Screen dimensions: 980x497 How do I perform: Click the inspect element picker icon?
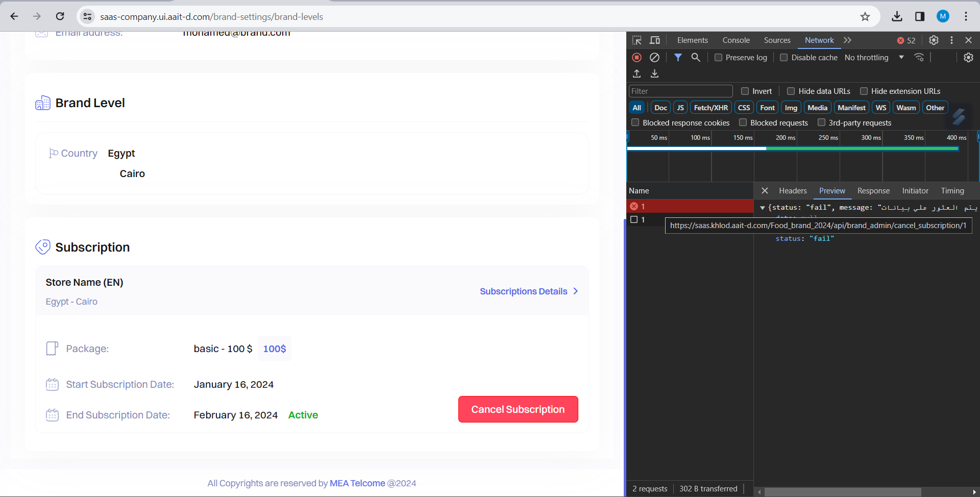(636, 40)
